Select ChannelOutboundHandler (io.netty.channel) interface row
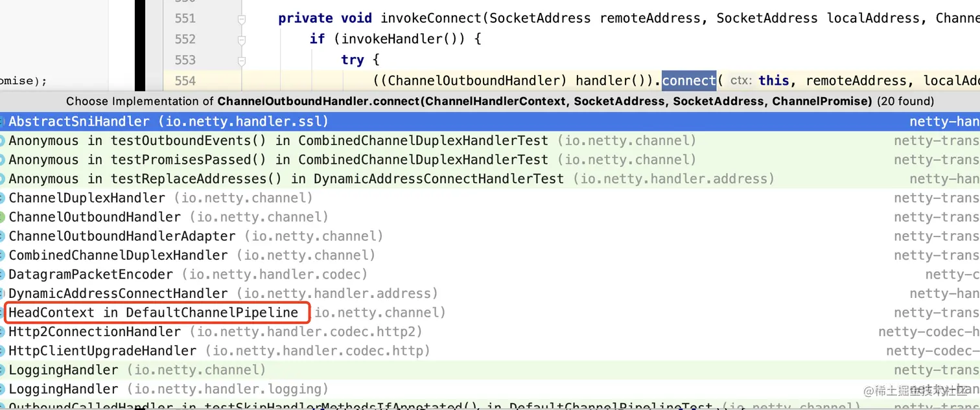Screen dimensions: 980x410 click(490, 217)
